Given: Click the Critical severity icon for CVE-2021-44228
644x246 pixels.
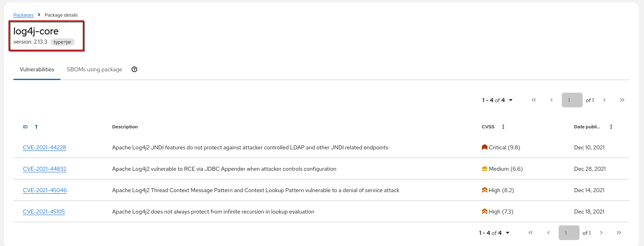Looking at the screenshot, I should click(484, 147).
